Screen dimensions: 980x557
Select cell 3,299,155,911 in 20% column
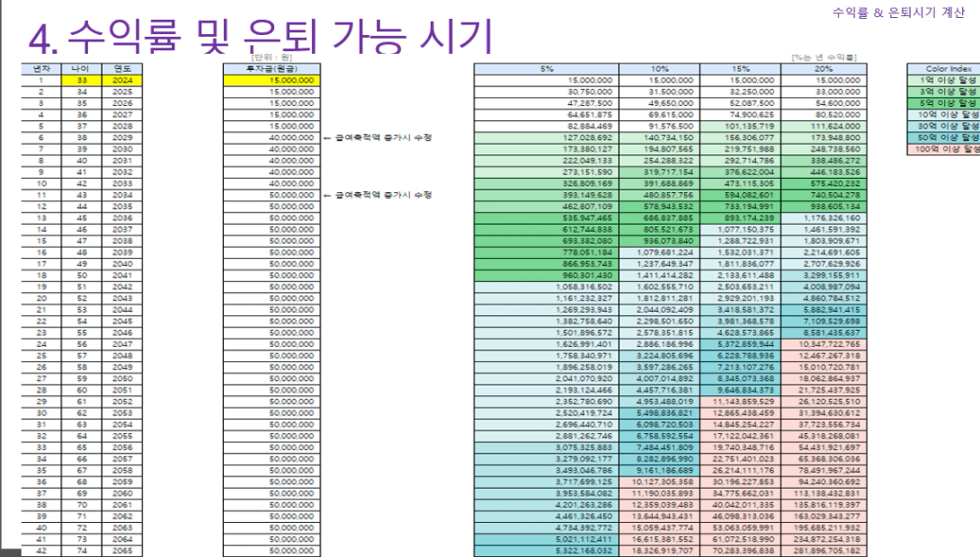[x=824, y=276]
